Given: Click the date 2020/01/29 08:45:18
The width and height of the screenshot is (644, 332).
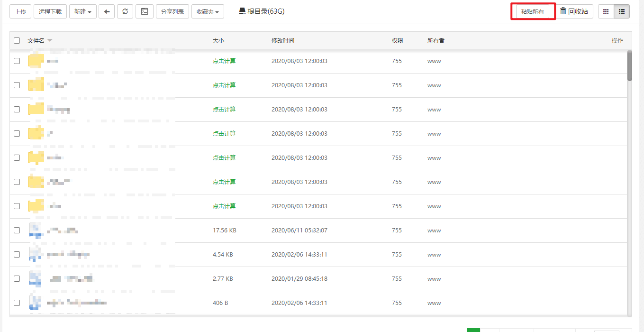Looking at the screenshot, I should [299, 279].
